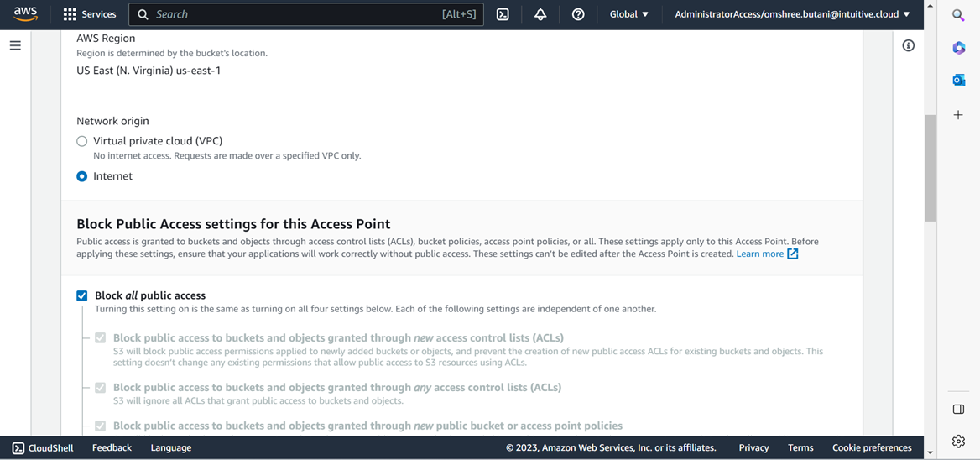980x460 pixels.
Task: Select Virtual private cloud (VPC) network origin
Action: click(82, 141)
